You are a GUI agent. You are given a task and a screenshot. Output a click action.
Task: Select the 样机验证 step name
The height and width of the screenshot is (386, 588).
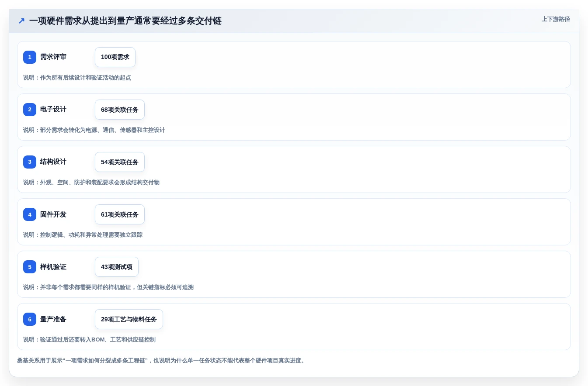[x=53, y=267]
